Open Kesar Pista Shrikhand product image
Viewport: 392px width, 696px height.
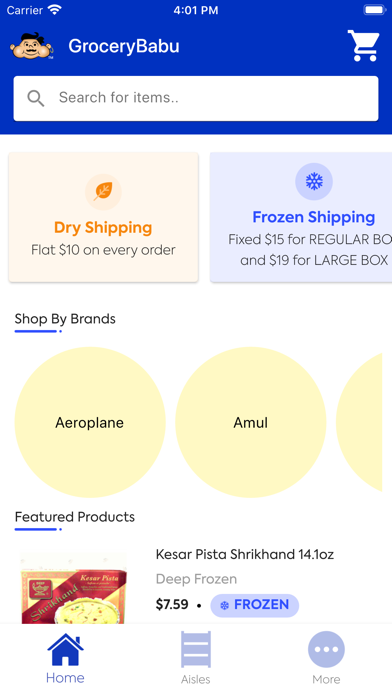point(74,589)
